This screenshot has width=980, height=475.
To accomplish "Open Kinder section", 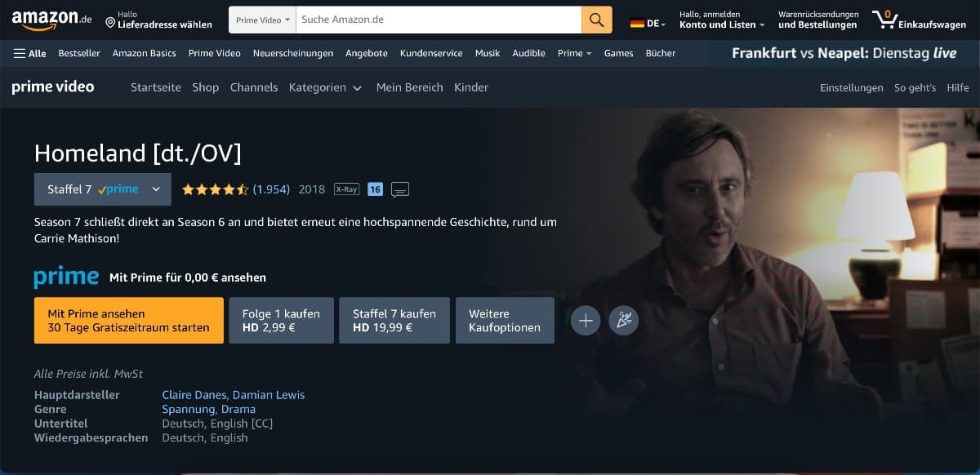I will click(x=471, y=87).
